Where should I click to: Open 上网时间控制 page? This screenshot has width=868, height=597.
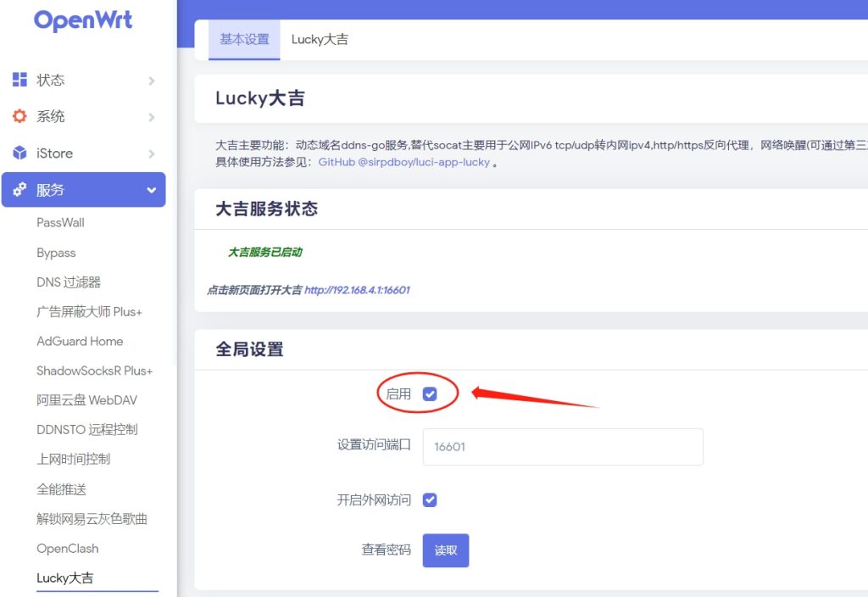pyautogui.click(x=73, y=459)
